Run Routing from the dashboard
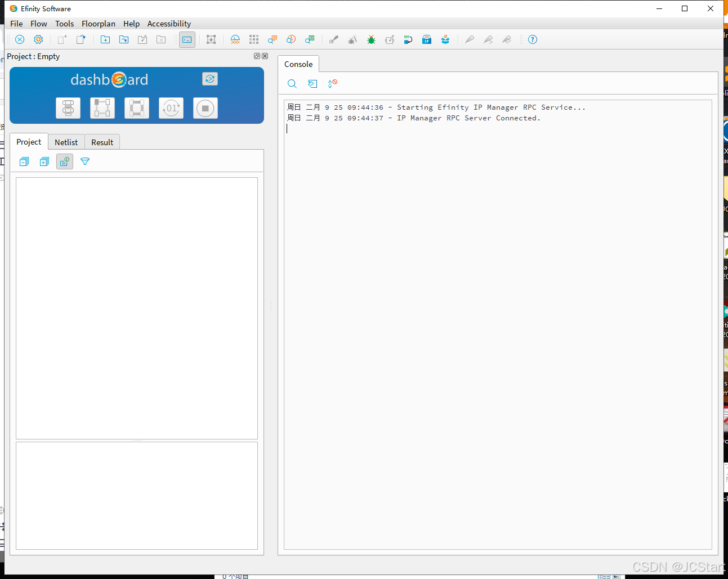 pyautogui.click(x=137, y=108)
